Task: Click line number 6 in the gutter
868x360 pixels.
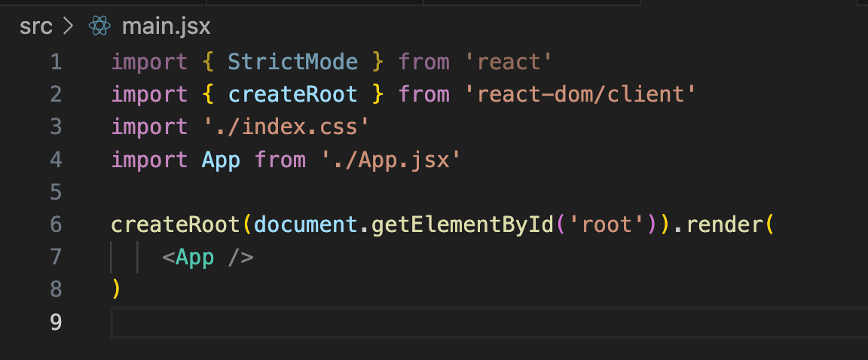Action: (x=56, y=224)
